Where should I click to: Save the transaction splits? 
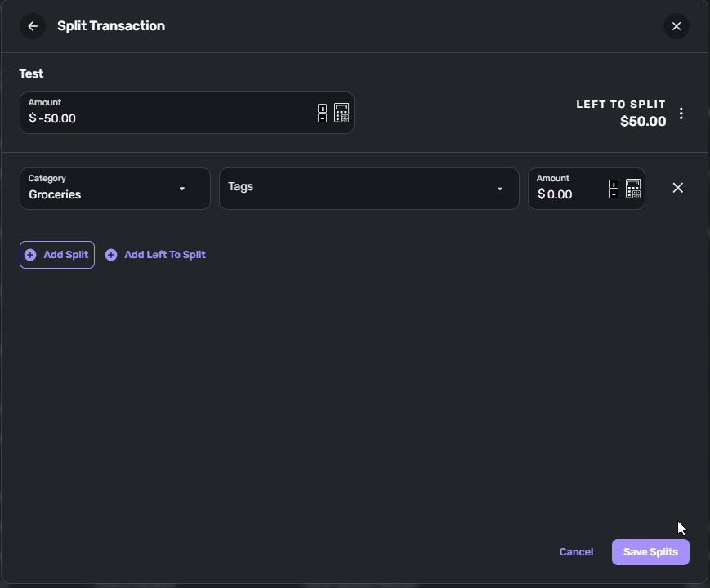[650, 551]
